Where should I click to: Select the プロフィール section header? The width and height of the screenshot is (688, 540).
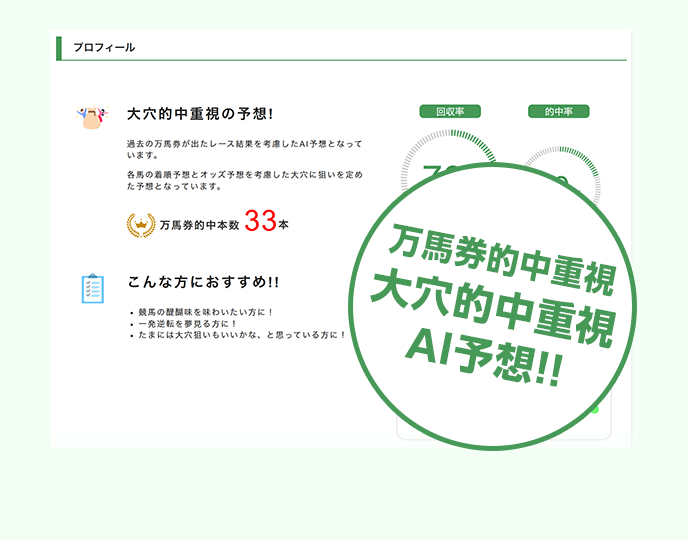104,48
